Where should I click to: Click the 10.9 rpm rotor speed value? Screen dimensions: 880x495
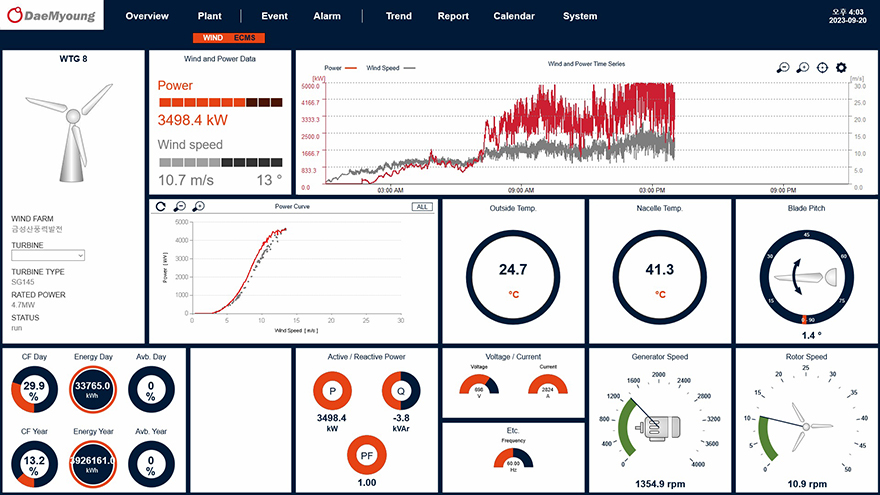(x=806, y=484)
